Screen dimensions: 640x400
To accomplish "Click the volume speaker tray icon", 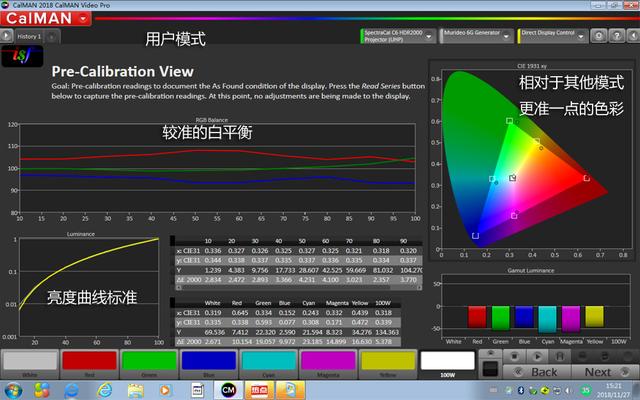I will tap(568, 391).
